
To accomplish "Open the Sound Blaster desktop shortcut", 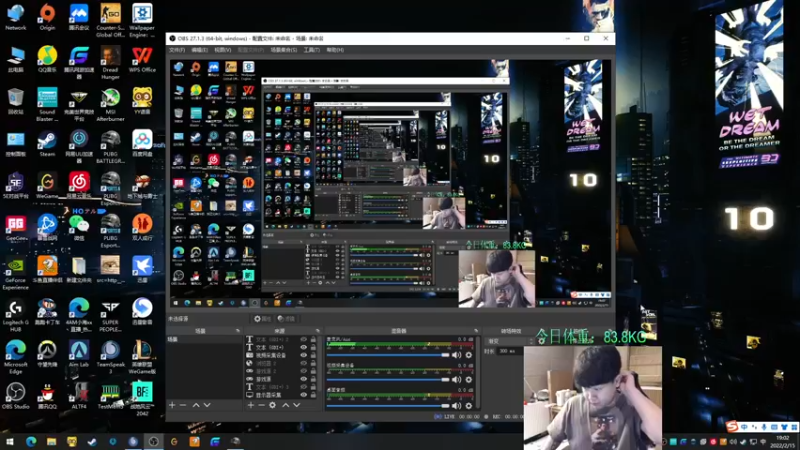I will tap(47, 105).
